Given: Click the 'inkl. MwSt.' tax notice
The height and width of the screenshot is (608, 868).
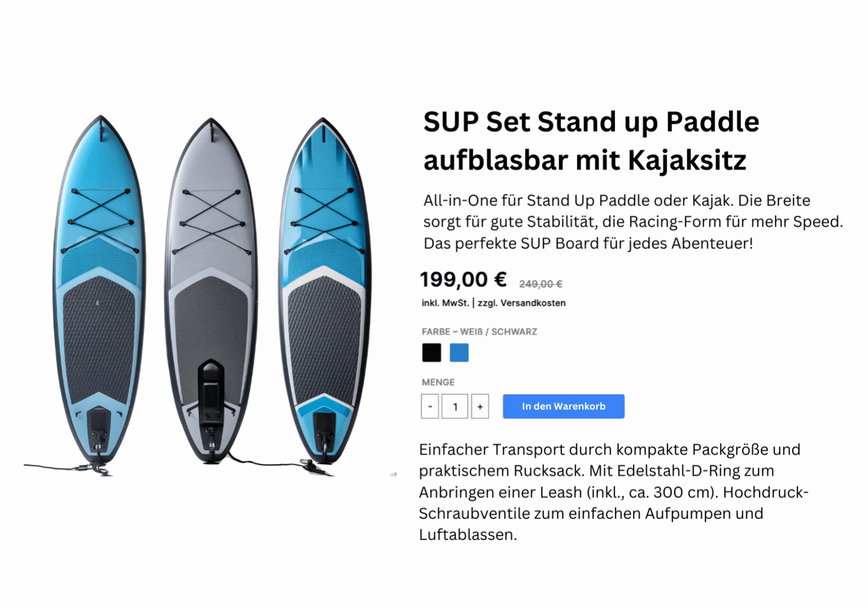Looking at the screenshot, I should (x=445, y=302).
